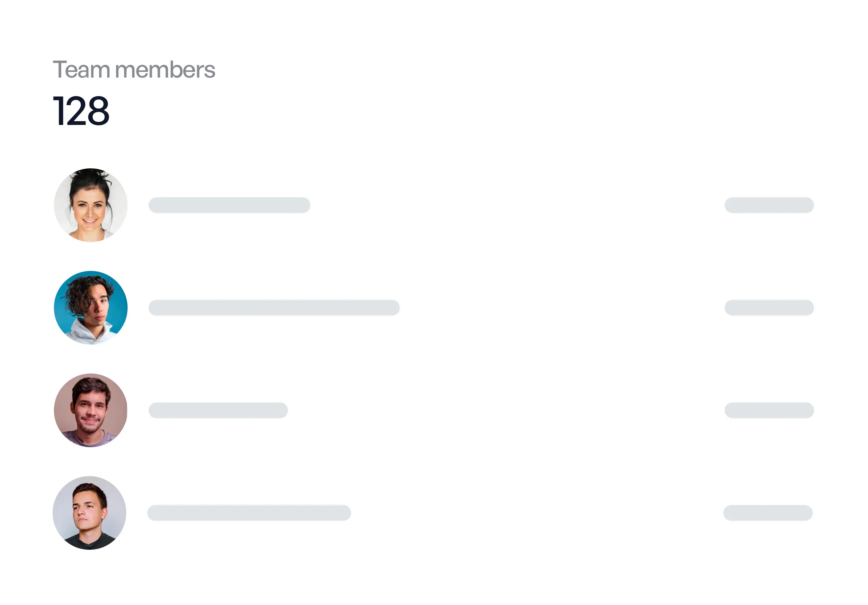
Task: Select the third member's short name placeholder
Action: click(218, 410)
